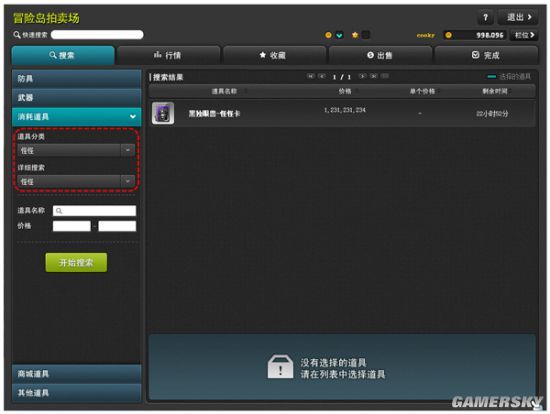This screenshot has height=414, width=550.
Task: Go to next results page arrow
Action: pos(363,76)
